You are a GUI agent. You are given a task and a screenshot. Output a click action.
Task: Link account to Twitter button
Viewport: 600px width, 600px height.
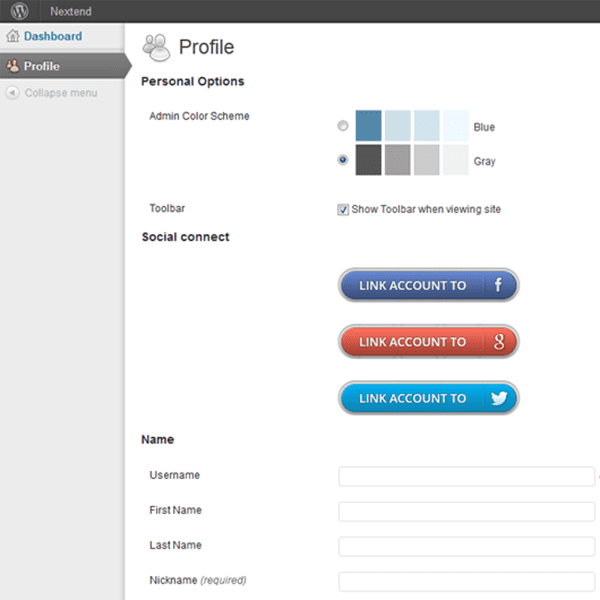tap(429, 398)
